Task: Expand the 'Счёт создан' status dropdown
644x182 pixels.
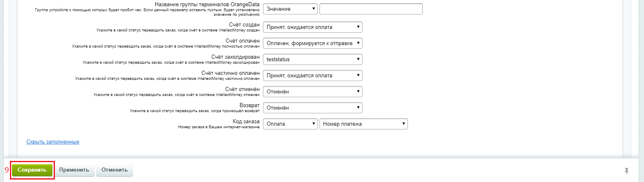Action: [312, 27]
